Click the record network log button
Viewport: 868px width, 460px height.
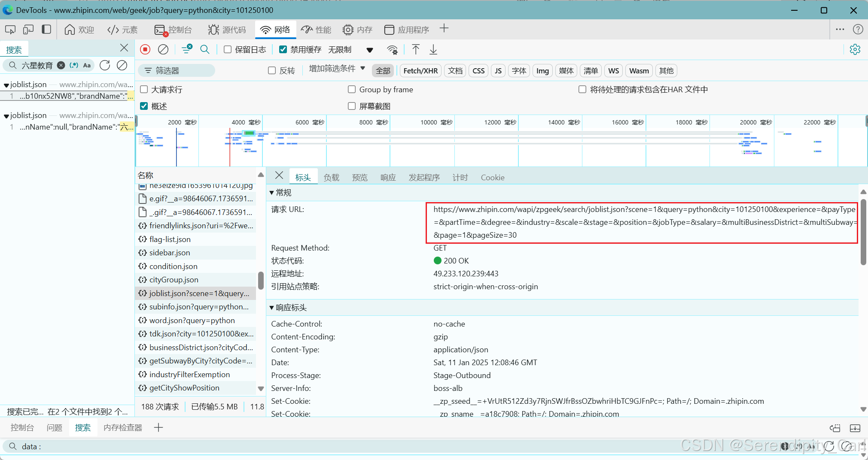tap(145, 49)
